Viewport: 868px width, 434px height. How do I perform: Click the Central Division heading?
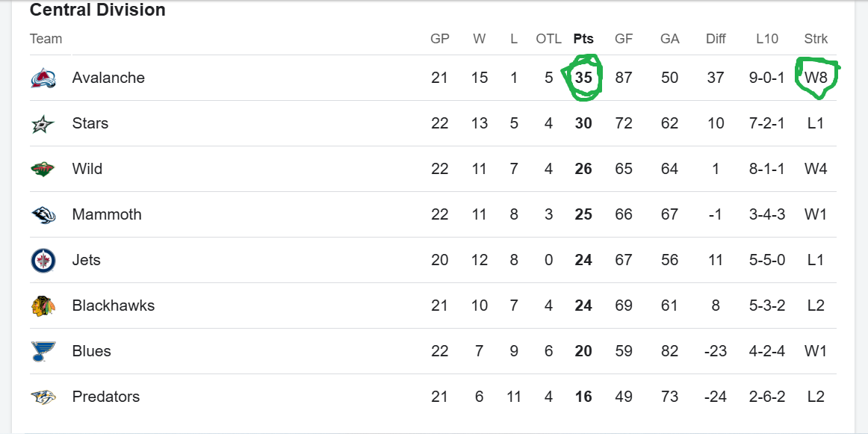tap(98, 10)
